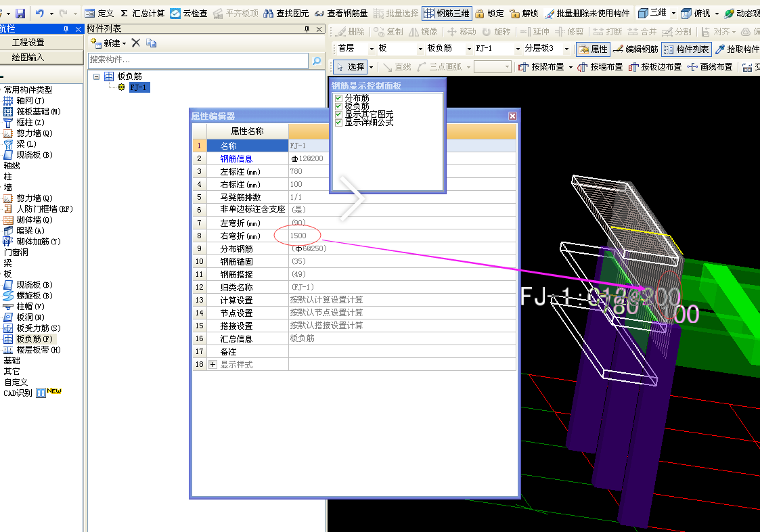Screen dimensions: 760x532
Task: Click the 解锁 unlock icon
Action: coord(524,13)
